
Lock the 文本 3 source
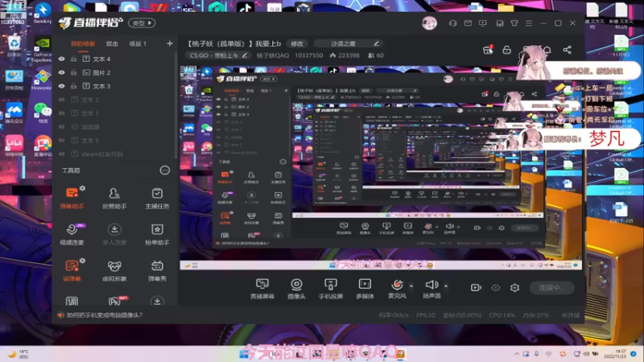point(73,86)
